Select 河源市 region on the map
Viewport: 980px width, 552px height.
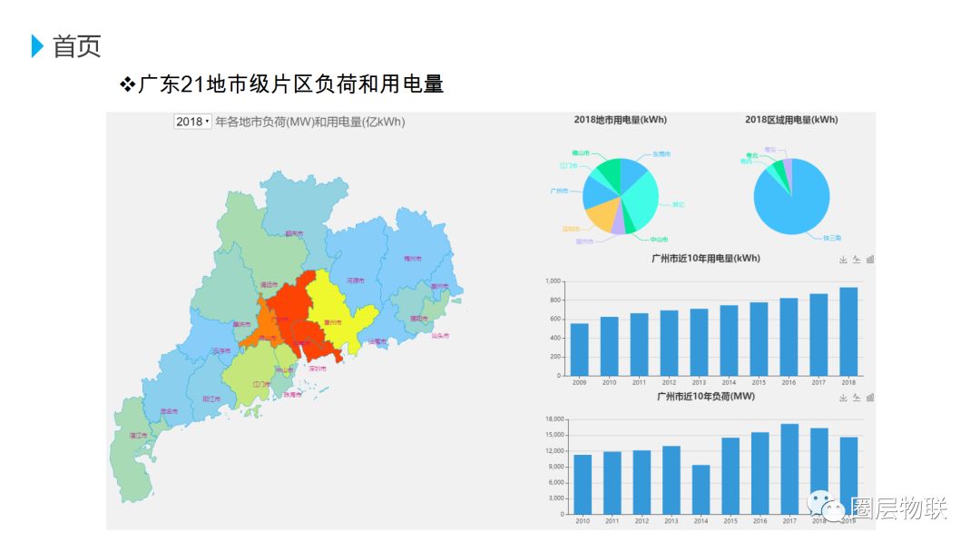tap(357, 262)
